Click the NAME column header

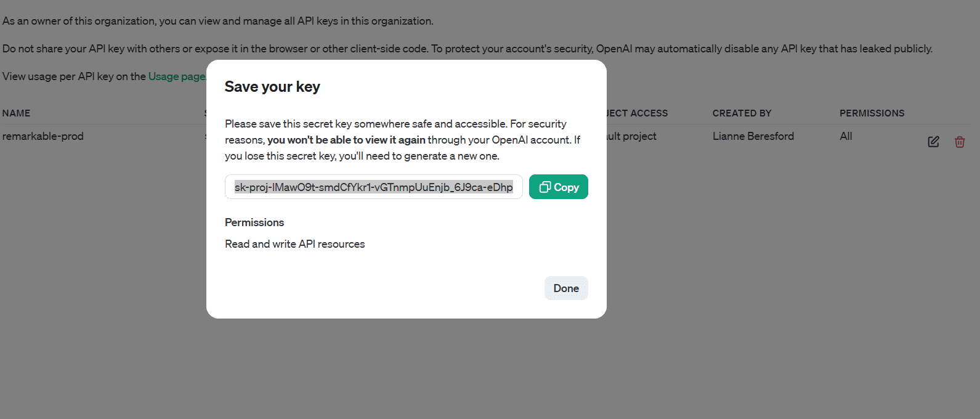(16, 113)
